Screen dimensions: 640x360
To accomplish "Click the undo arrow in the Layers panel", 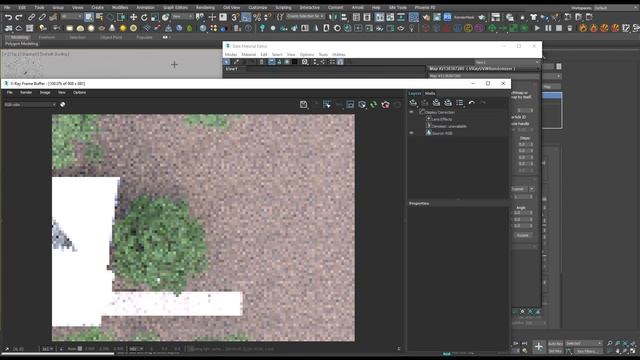I will [471, 102].
